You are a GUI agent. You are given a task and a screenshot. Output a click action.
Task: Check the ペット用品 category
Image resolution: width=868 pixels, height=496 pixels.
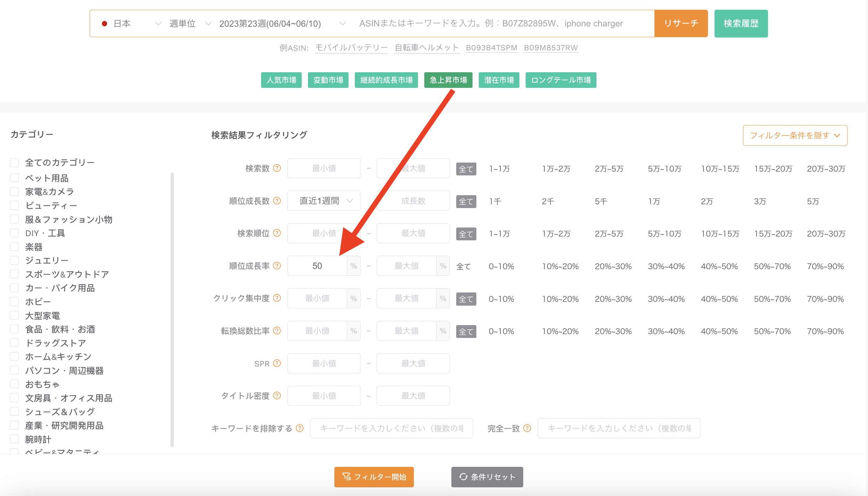(15, 178)
